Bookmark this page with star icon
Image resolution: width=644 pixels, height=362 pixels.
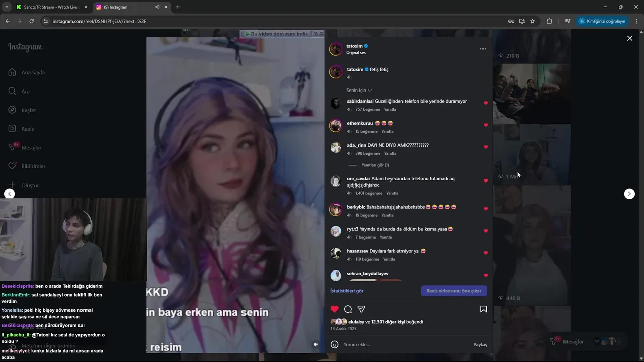(x=533, y=21)
